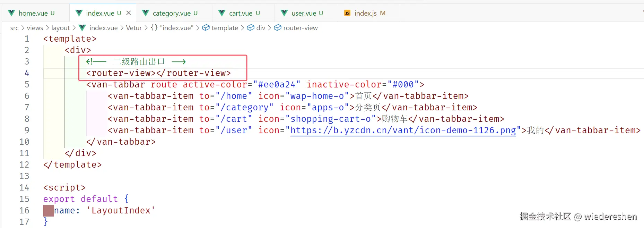Click the to="/cart" attribute
Screen dimensions: 644x228
point(226,119)
